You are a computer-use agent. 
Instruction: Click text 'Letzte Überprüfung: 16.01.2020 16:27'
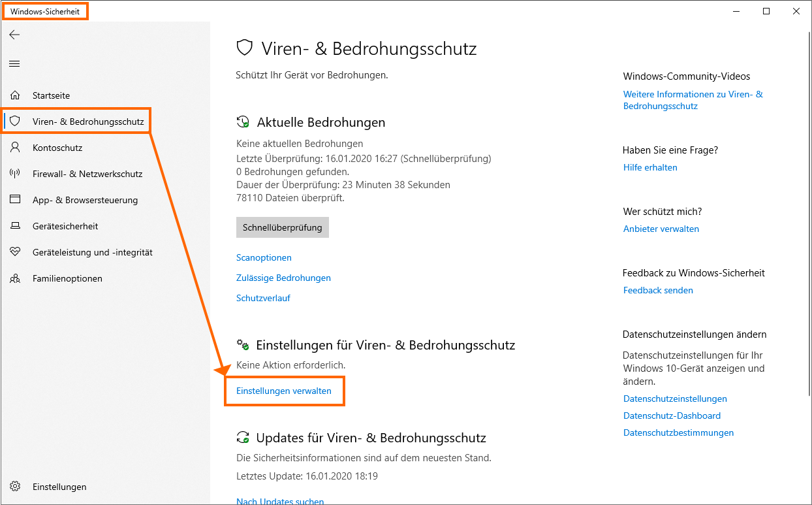point(317,159)
